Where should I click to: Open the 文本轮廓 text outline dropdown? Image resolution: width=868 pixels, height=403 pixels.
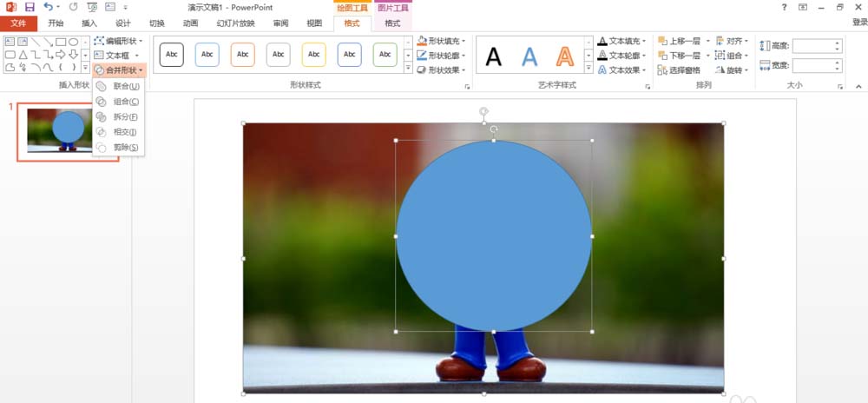622,56
